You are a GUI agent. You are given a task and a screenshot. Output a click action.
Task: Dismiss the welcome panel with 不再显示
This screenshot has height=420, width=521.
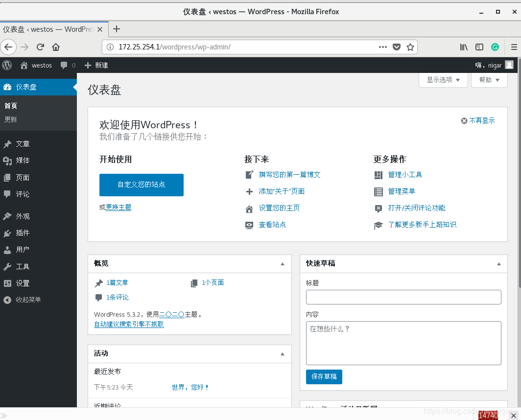click(x=478, y=120)
